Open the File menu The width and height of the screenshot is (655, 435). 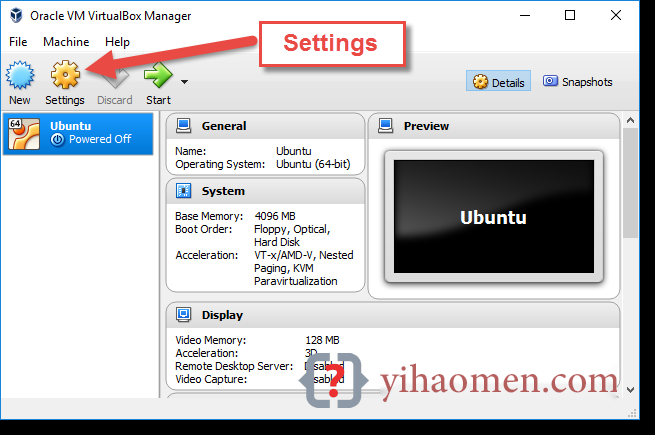point(18,42)
